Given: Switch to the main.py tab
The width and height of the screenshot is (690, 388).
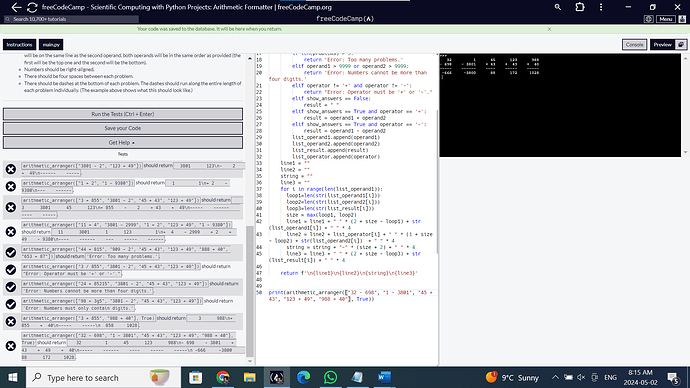Looking at the screenshot, I should pyautogui.click(x=51, y=44).
